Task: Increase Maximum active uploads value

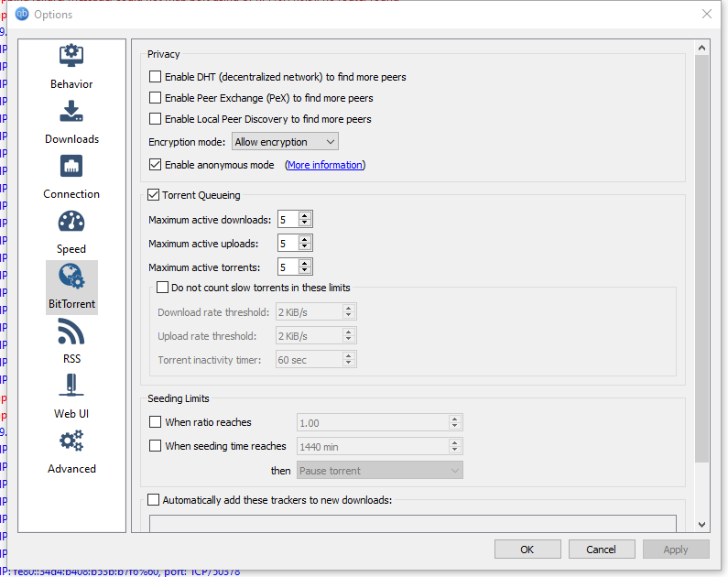Action: tap(305, 239)
